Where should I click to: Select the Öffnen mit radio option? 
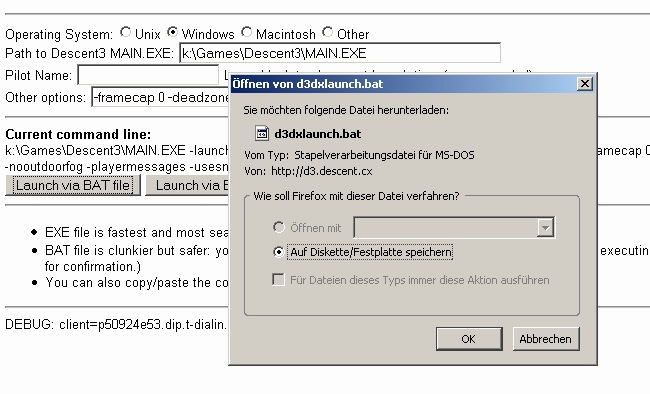279,227
